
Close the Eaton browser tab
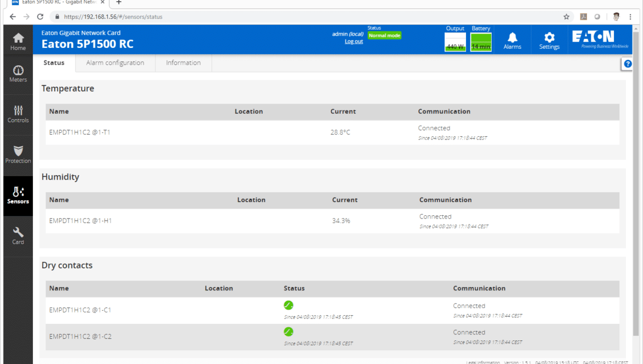click(103, 2)
